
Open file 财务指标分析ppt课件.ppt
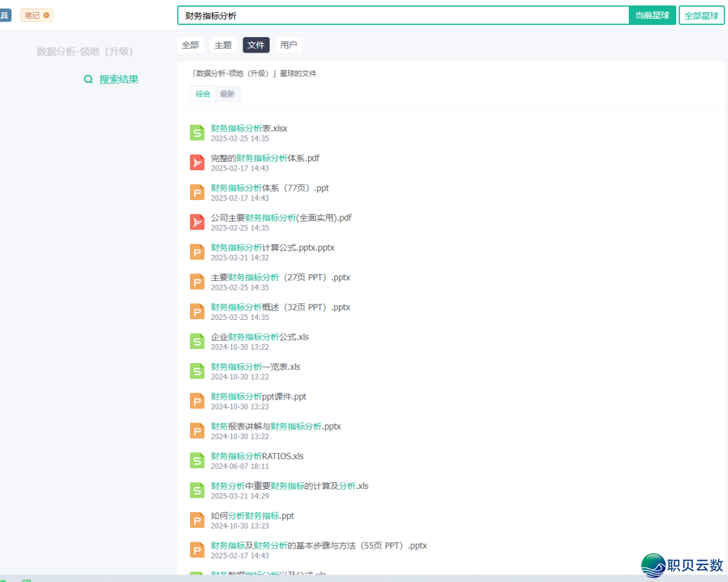pyautogui.click(x=259, y=397)
